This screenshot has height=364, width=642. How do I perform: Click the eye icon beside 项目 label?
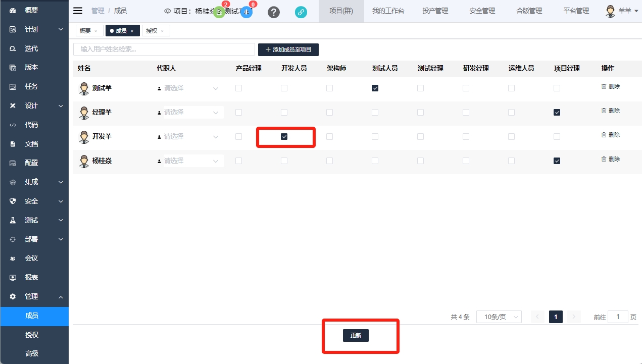tap(168, 11)
